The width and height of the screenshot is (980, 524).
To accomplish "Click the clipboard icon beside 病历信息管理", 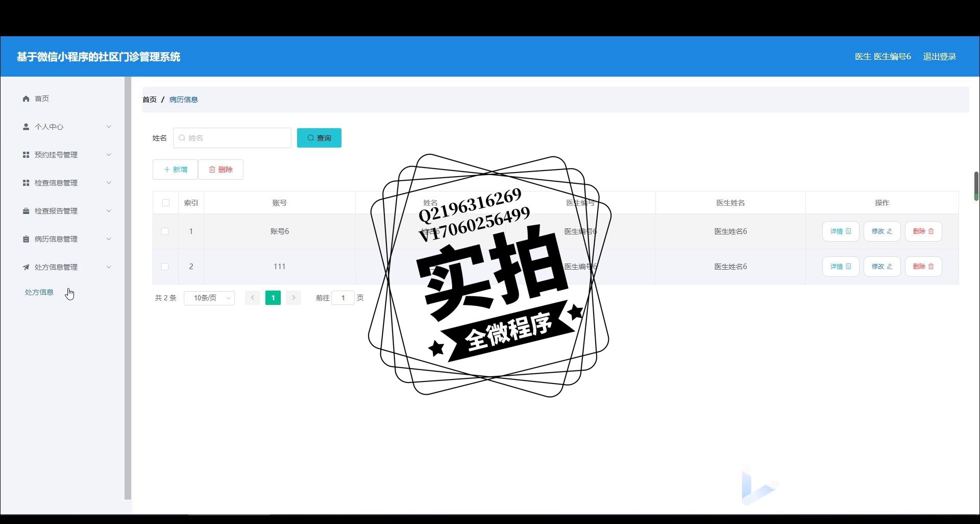I will pos(26,239).
